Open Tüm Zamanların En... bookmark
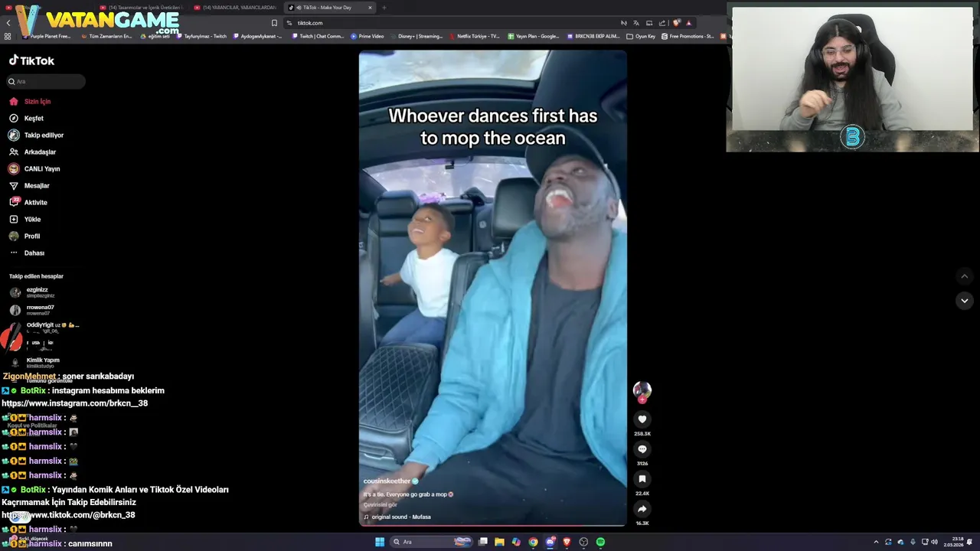 click(x=106, y=36)
